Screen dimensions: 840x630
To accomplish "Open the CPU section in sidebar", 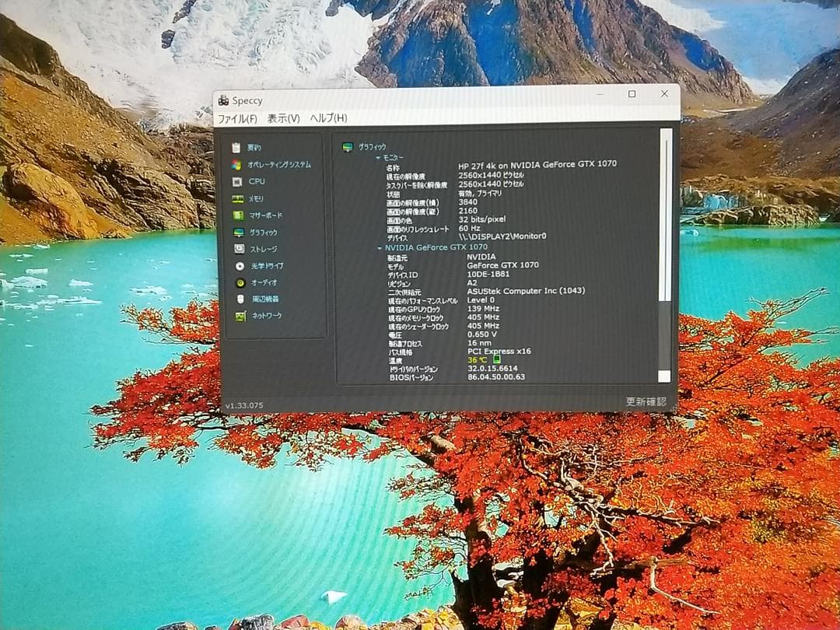I will [x=237, y=181].
